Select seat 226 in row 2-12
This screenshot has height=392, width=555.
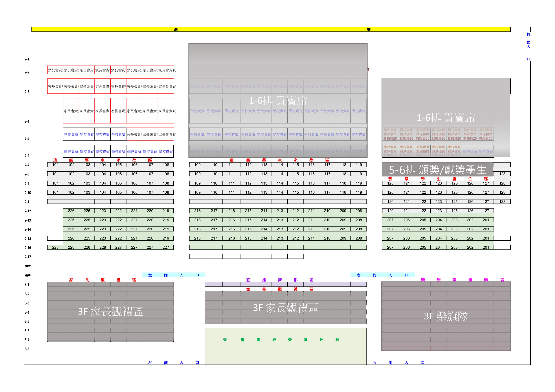pos(71,211)
